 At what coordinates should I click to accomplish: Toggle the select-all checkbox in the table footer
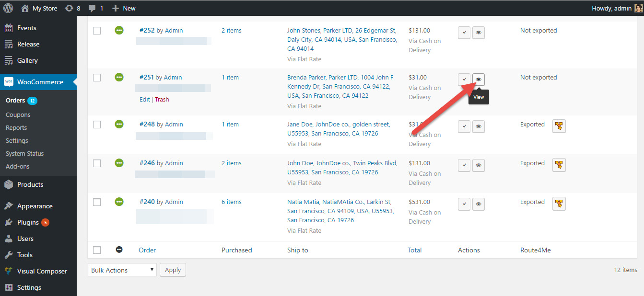(x=97, y=250)
